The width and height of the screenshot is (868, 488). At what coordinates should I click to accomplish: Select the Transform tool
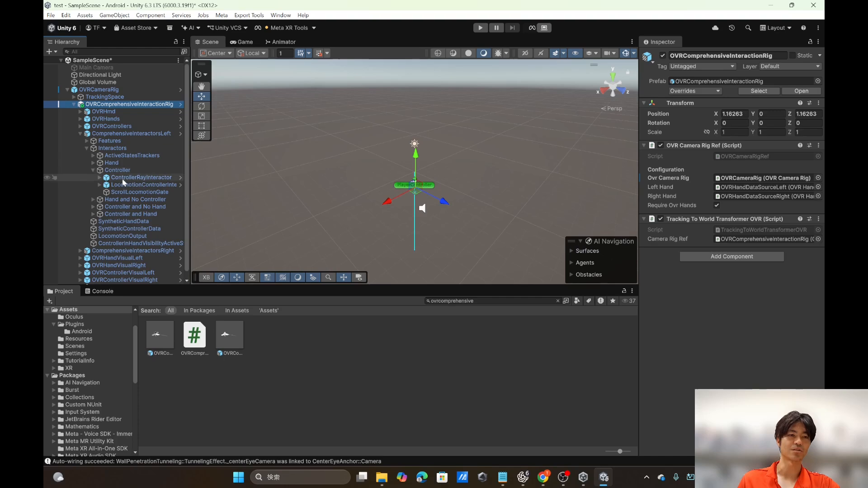(x=202, y=136)
